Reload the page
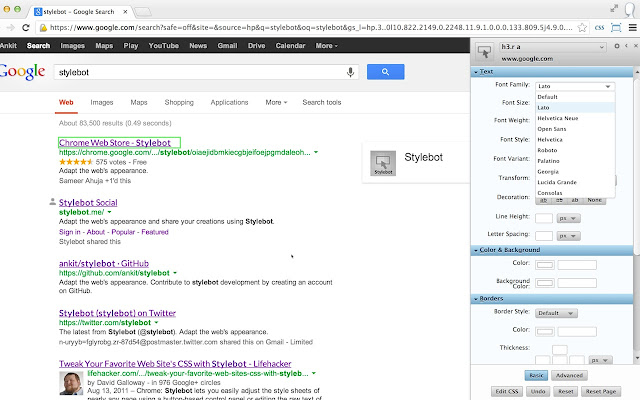The height and width of the screenshot is (400, 640). (26, 27)
